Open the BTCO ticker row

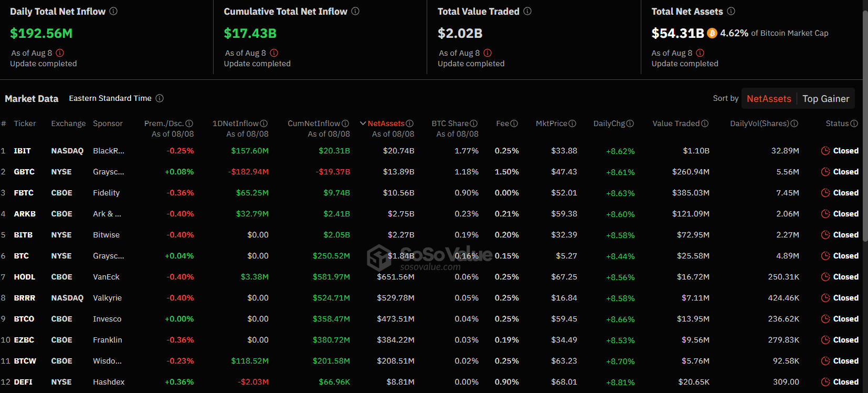point(24,319)
